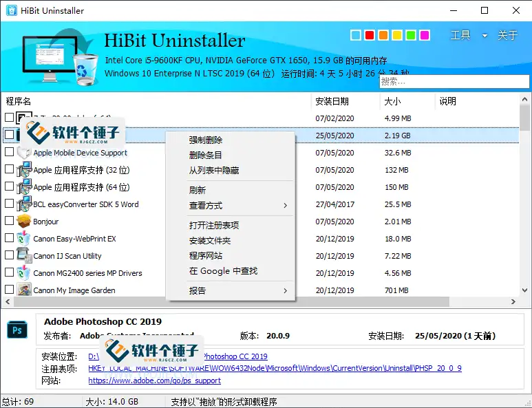Click the Apple 应用程序支持 (64 位) icon
Screen dimensions: 532x408
point(24,187)
